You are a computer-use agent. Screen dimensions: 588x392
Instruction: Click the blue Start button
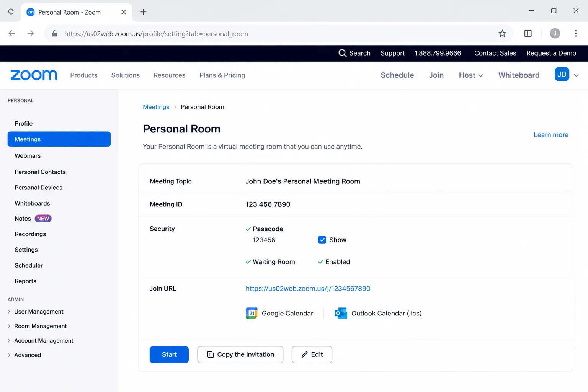tap(169, 354)
